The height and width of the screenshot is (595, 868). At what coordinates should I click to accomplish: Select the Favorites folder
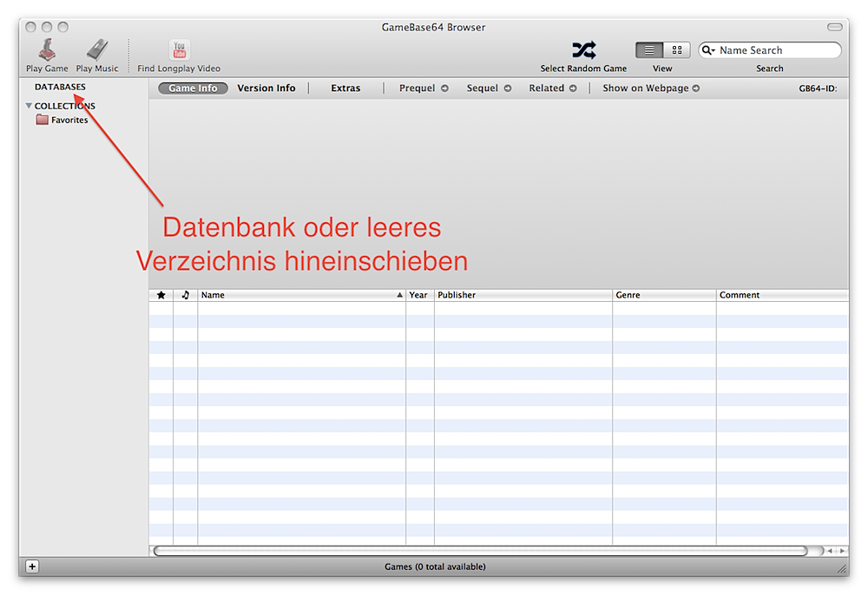pyautogui.click(x=62, y=120)
